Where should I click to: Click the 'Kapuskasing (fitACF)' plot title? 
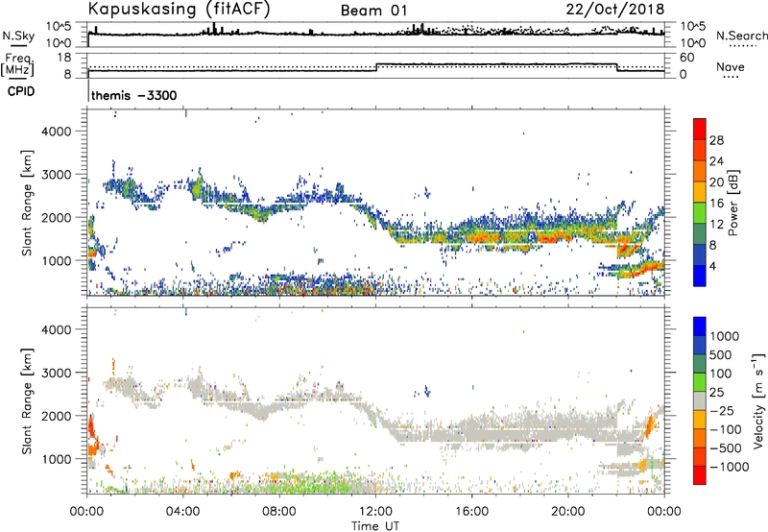tap(179, 9)
